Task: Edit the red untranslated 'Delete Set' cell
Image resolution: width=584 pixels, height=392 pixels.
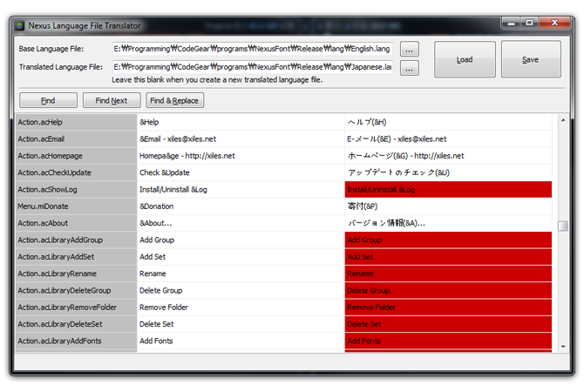Action: tap(448, 324)
